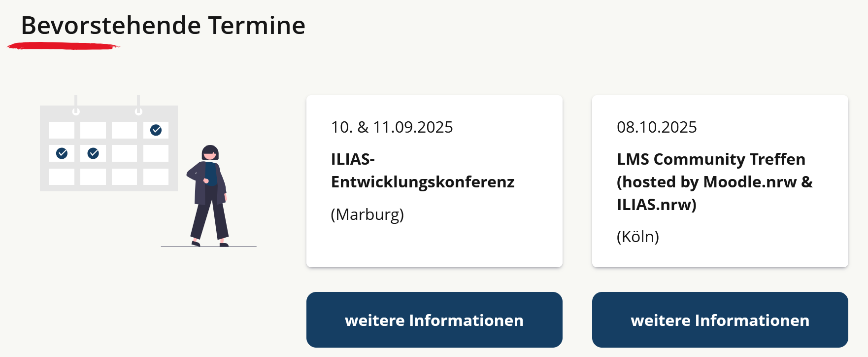
Task: Click the date 10. & 11.09.2025
Action: 392,127
